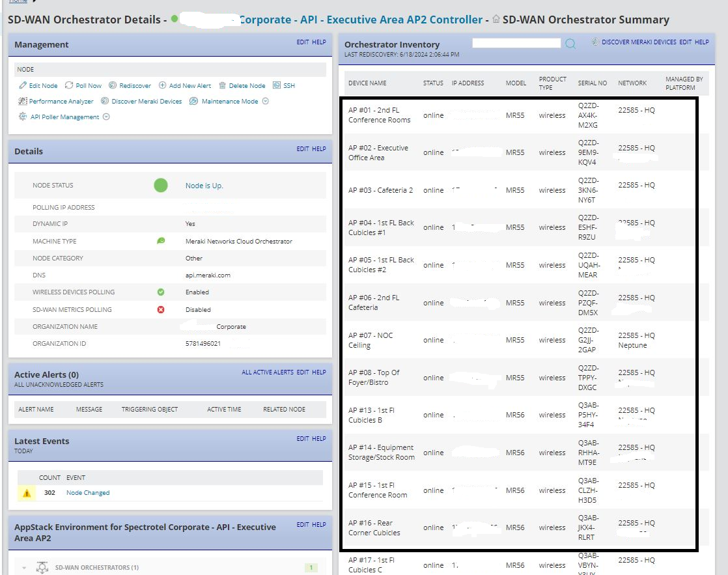
Task: Sort by DEVICE NAME column header
Action: pos(367,83)
